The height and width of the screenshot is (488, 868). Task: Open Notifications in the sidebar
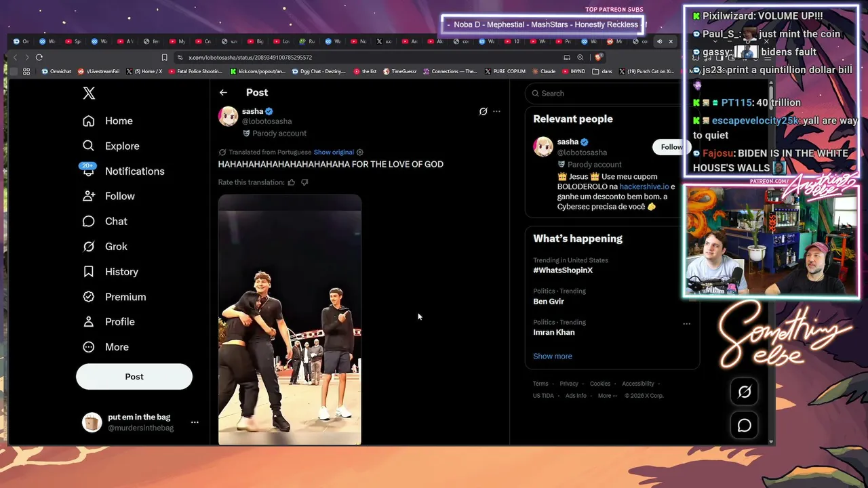tap(123, 171)
